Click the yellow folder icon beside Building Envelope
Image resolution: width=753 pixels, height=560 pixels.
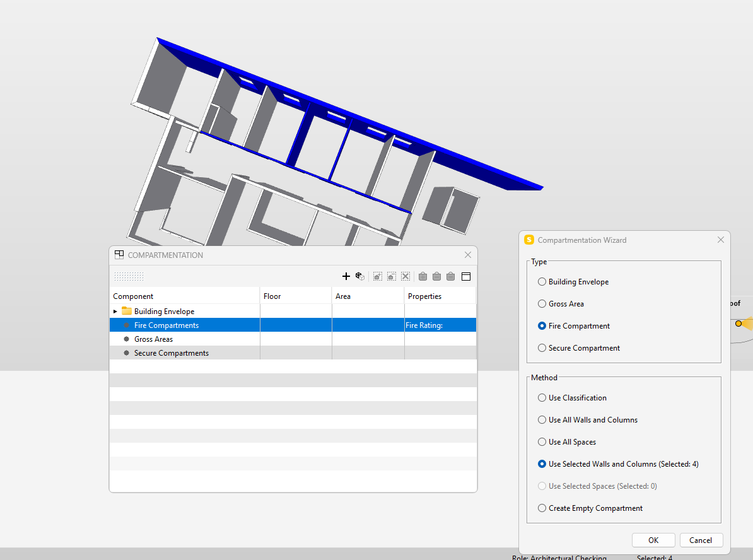pos(127,311)
